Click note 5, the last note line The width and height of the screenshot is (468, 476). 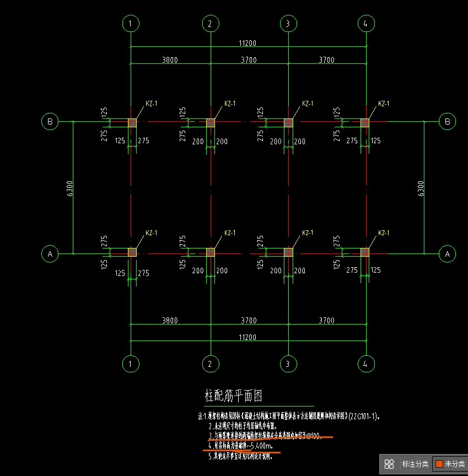pos(240,456)
